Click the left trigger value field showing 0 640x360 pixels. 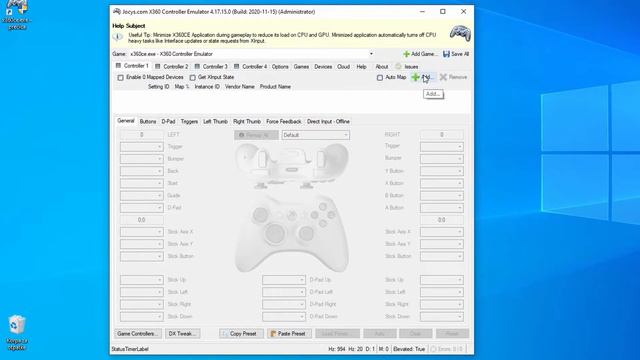(x=142, y=135)
